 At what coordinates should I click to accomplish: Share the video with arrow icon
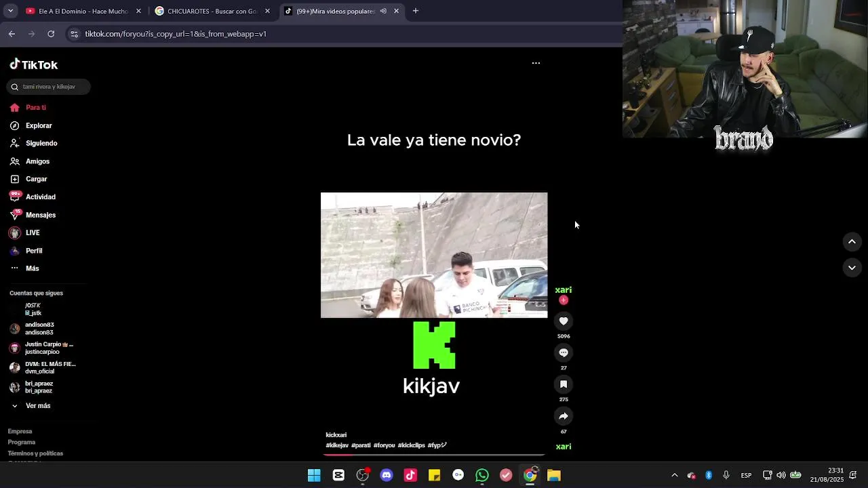click(564, 416)
